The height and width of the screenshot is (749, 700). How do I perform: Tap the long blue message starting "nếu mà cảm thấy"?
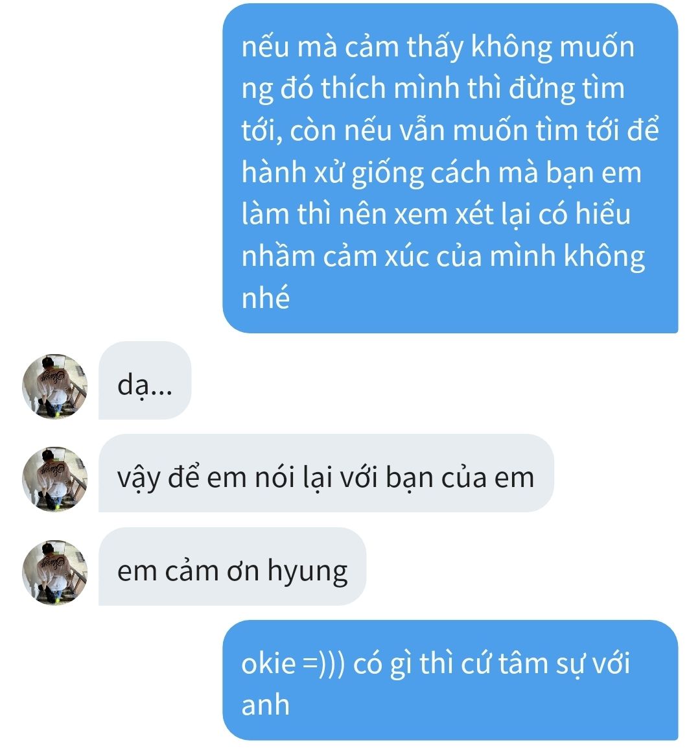point(450,168)
